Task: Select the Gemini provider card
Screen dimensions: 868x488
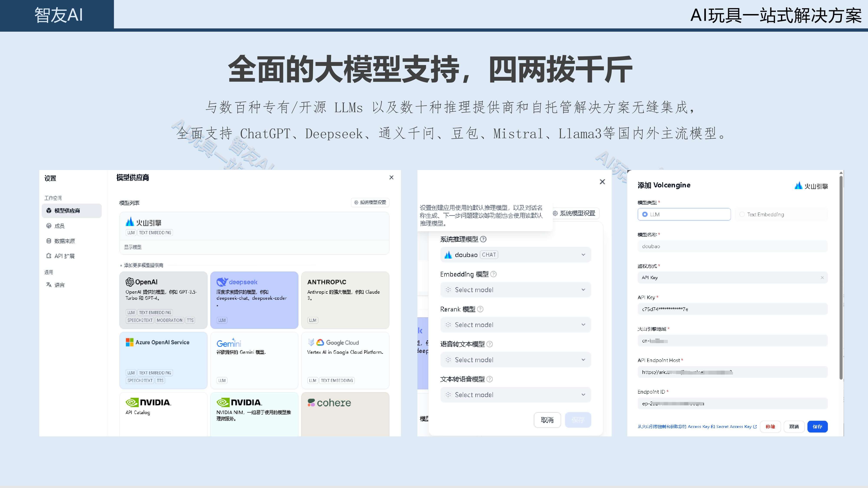Action: coord(254,360)
